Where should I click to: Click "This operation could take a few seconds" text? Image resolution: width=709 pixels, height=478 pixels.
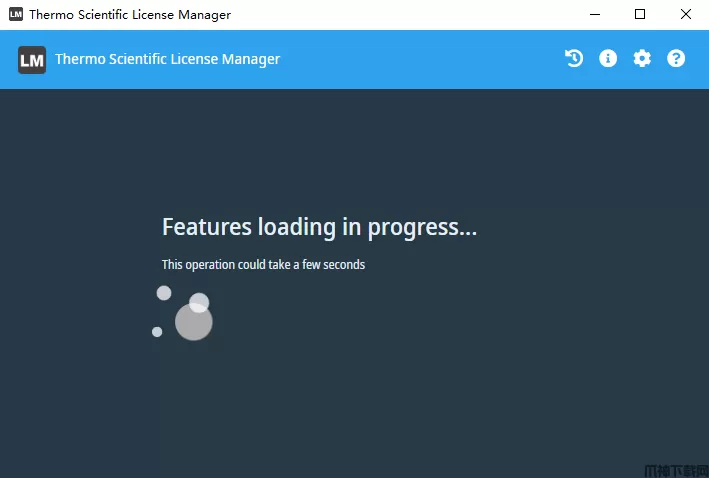tap(263, 265)
